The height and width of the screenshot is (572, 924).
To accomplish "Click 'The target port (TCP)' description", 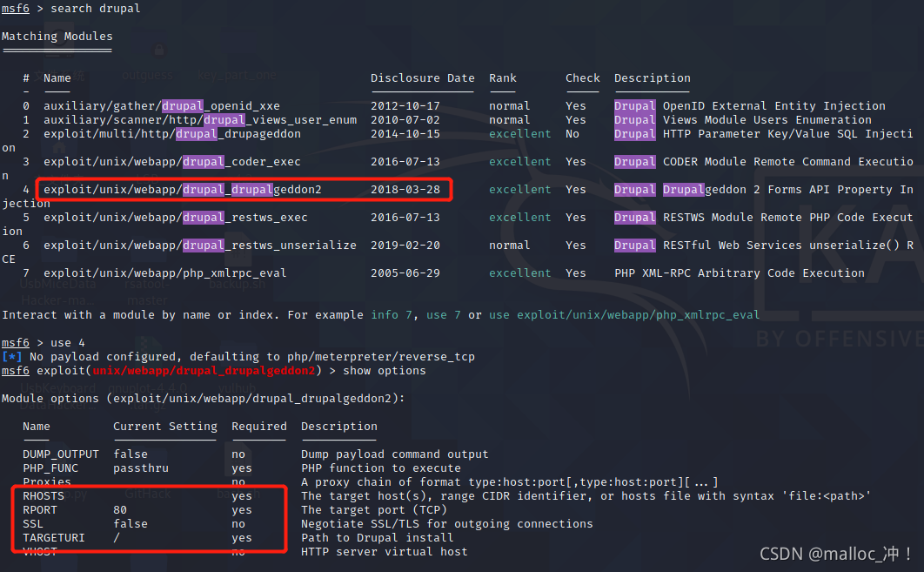I will [374, 511].
